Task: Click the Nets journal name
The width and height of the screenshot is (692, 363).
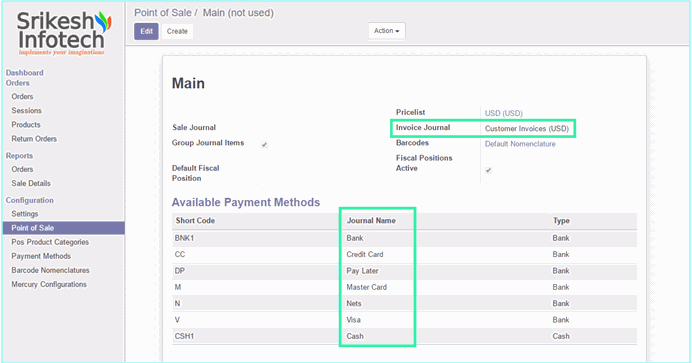Action: click(x=354, y=303)
